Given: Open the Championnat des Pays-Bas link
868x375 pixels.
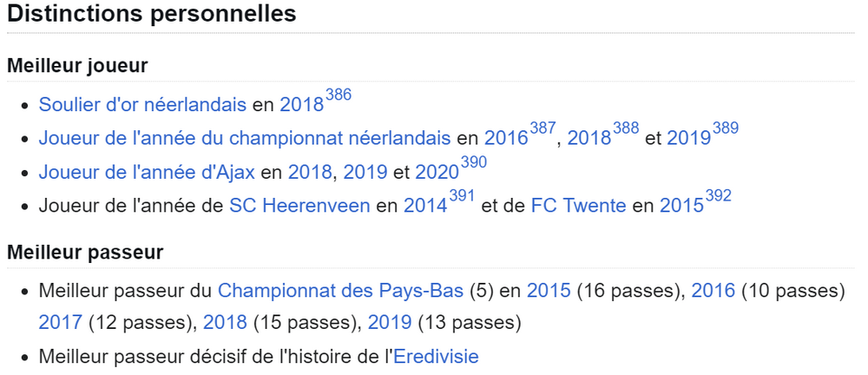Looking at the screenshot, I should 340,291.
